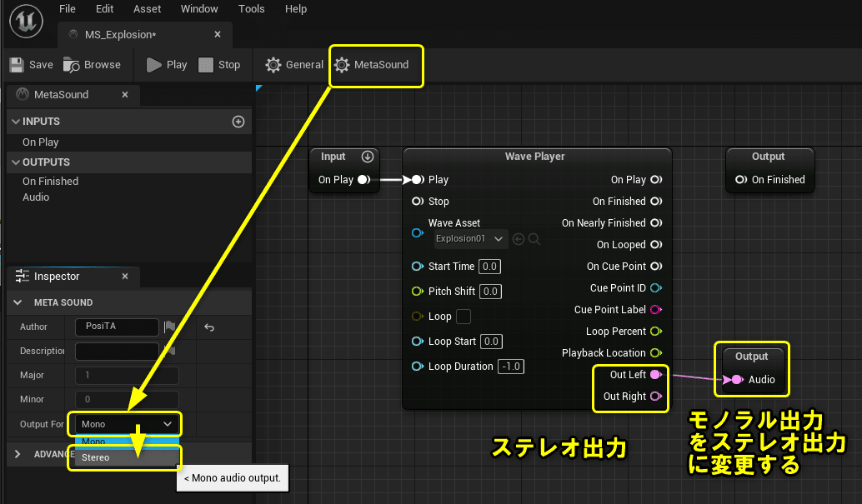Click the Loop Percent output pin

(656, 331)
